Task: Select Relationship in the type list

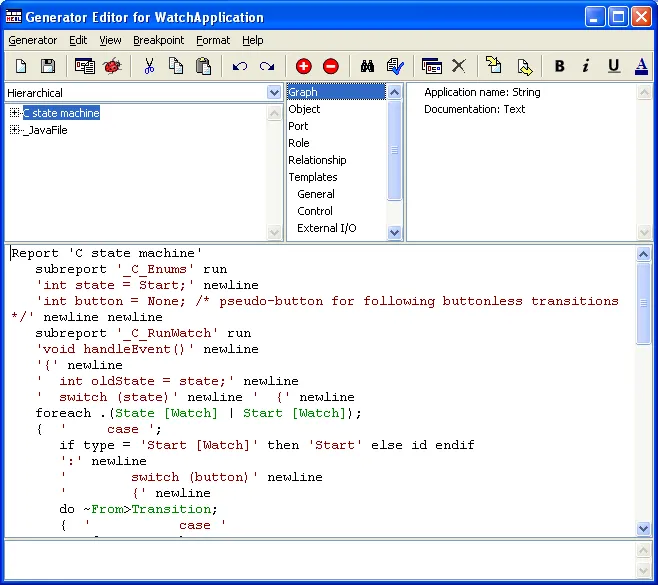Action: (x=317, y=160)
